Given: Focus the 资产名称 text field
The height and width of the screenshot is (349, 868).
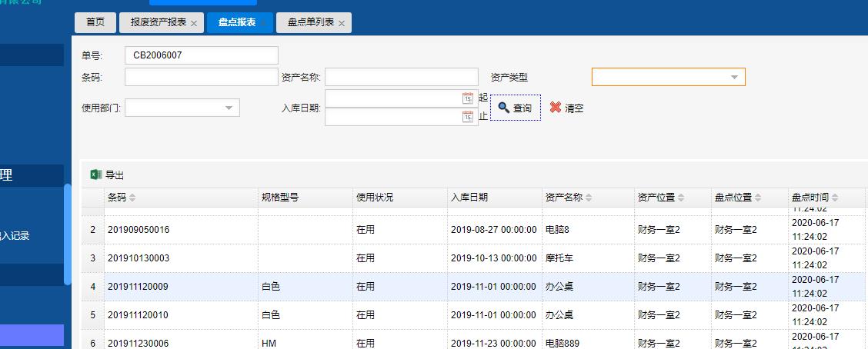Looking at the screenshot, I should coord(401,77).
